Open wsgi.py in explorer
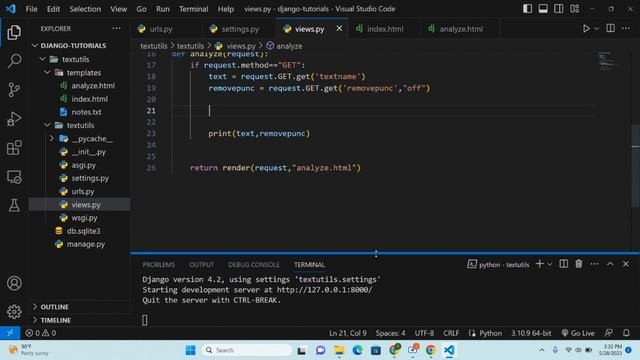The image size is (640, 360). [x=84, y=218]
